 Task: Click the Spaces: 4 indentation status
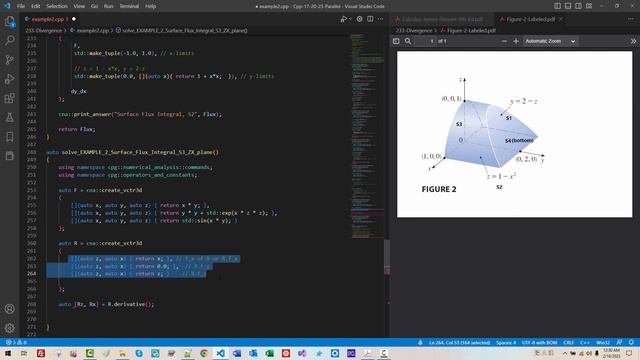(506, 342)
